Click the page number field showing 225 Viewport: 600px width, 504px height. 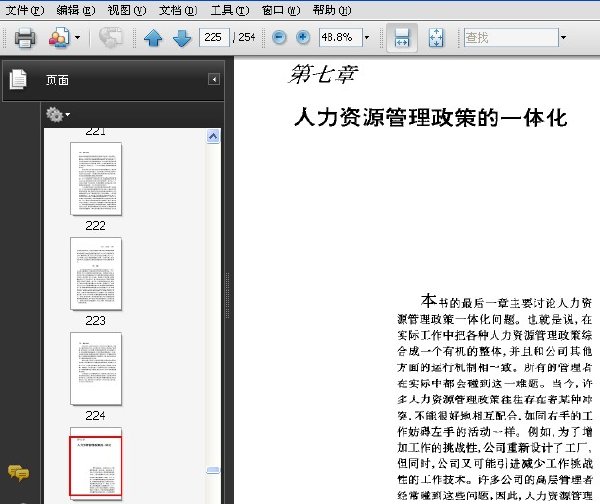pos(214,38)
